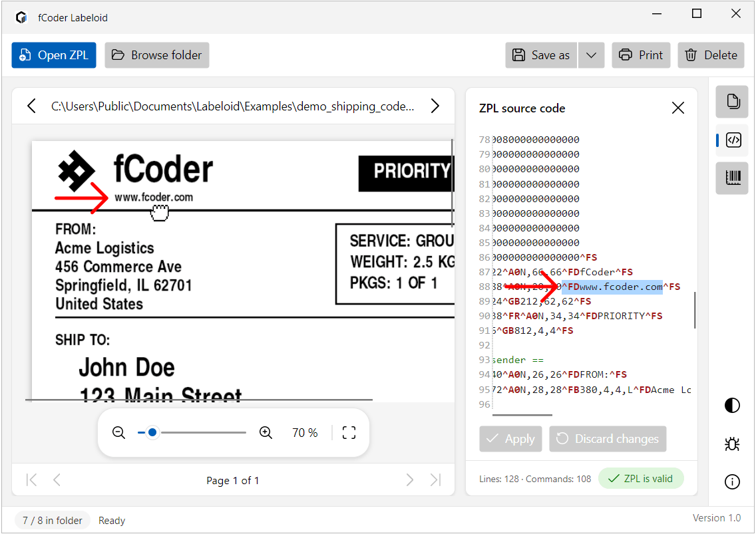Toggle the ZPL source code panel icon

[x=733, y=140]
